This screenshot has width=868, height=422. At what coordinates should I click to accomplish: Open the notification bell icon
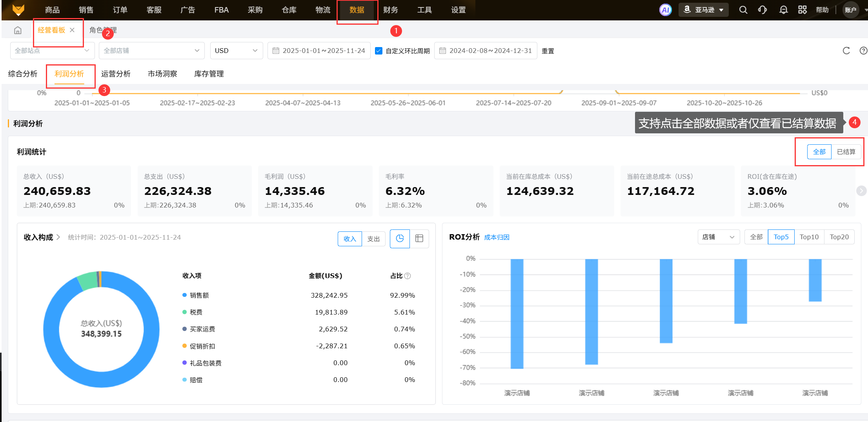click(783, 10)
